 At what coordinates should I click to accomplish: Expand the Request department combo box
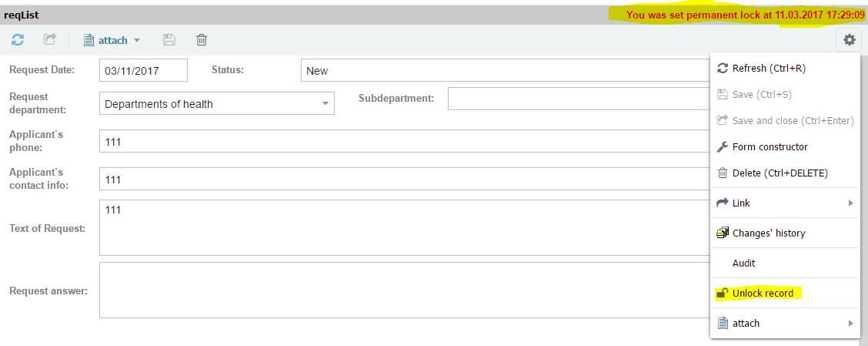pyautogui.click(x=325, y=103)
